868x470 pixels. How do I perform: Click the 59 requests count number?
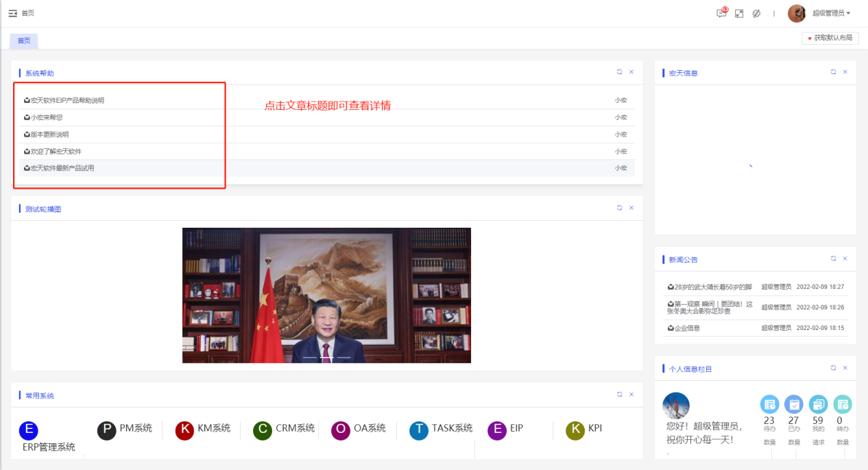(818, 421)
